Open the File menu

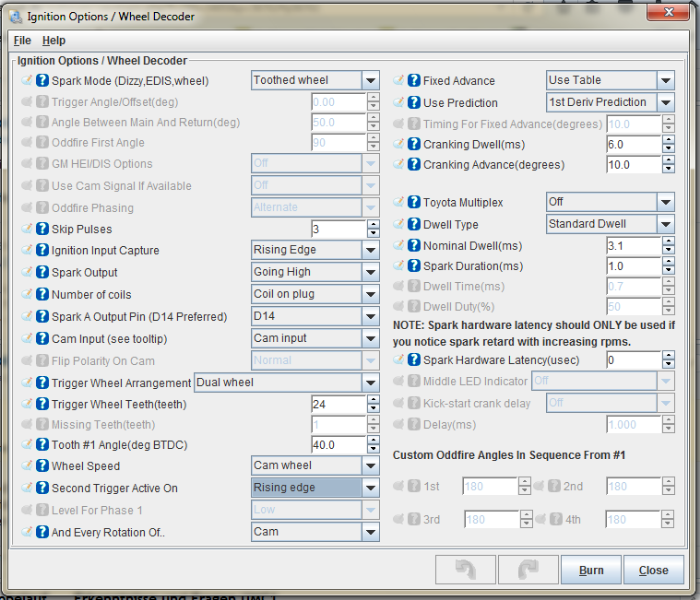[x=22, y=41]
